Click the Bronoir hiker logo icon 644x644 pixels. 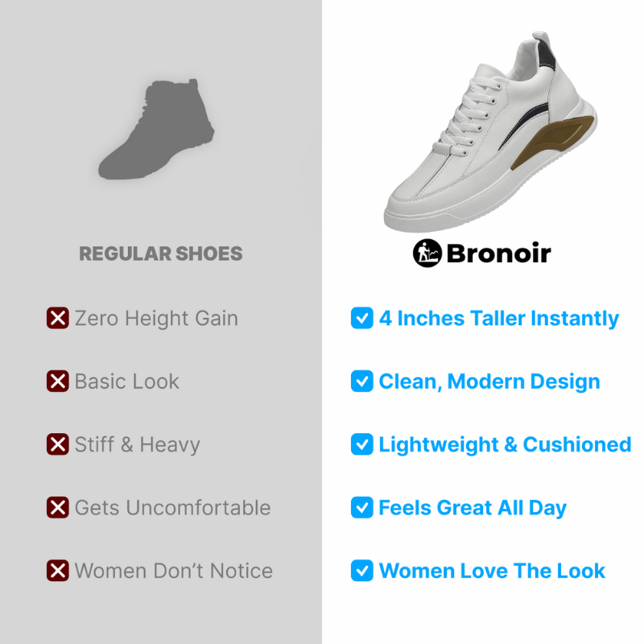pos(427,253)
